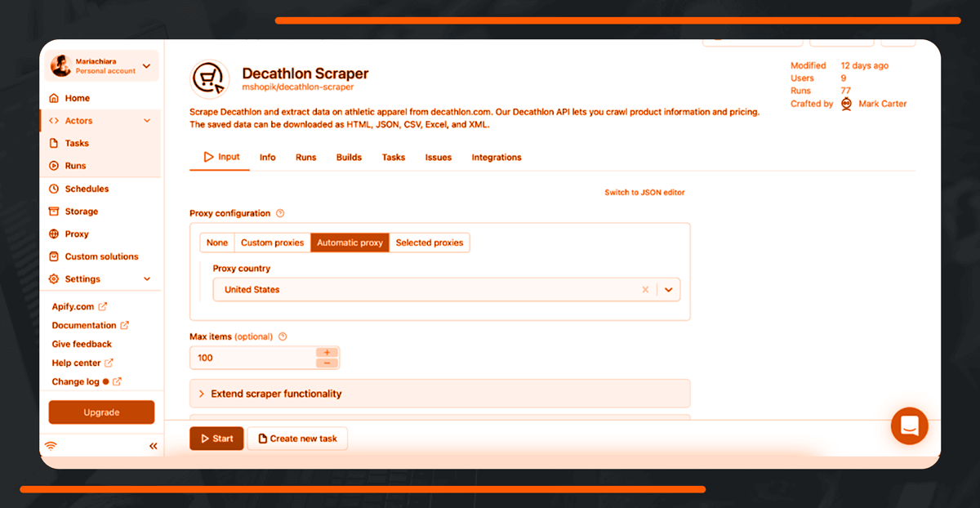
Task: Clear the United States proxy country selection
Action: click(645, 290)
